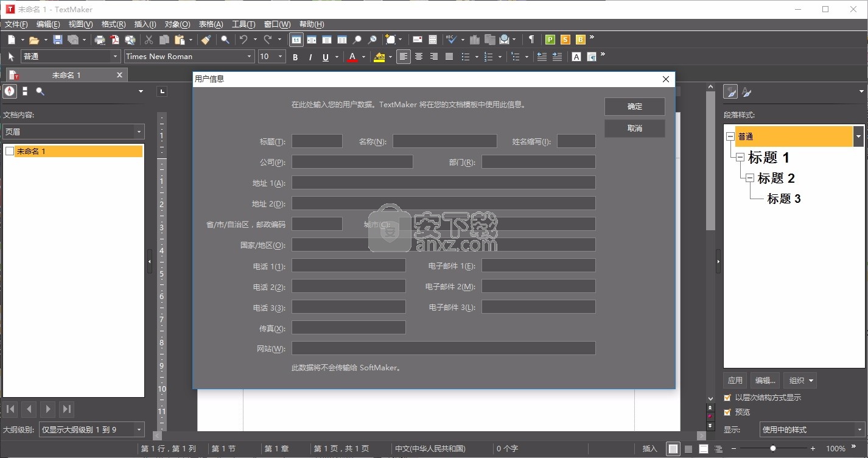
Task: Open the font size 10 dropdown
Action: (x=280, y=56)
